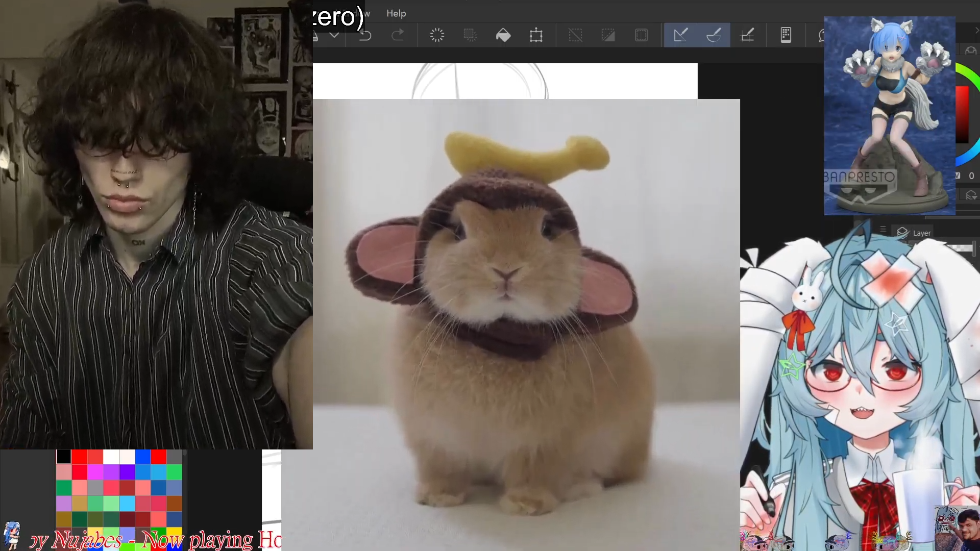Select the Fill paint bucket icon
Viewport: 980px width, 551px height.
tap(503, 35)
